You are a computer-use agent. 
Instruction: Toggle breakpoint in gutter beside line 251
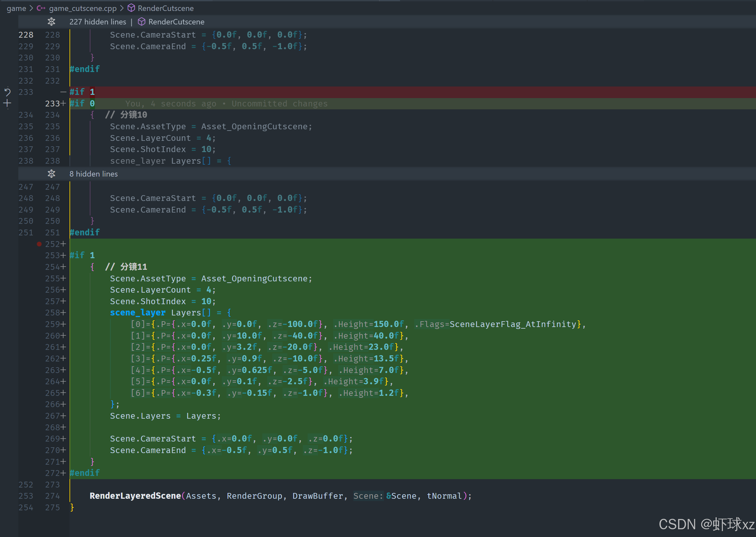[x=39, y=232]
